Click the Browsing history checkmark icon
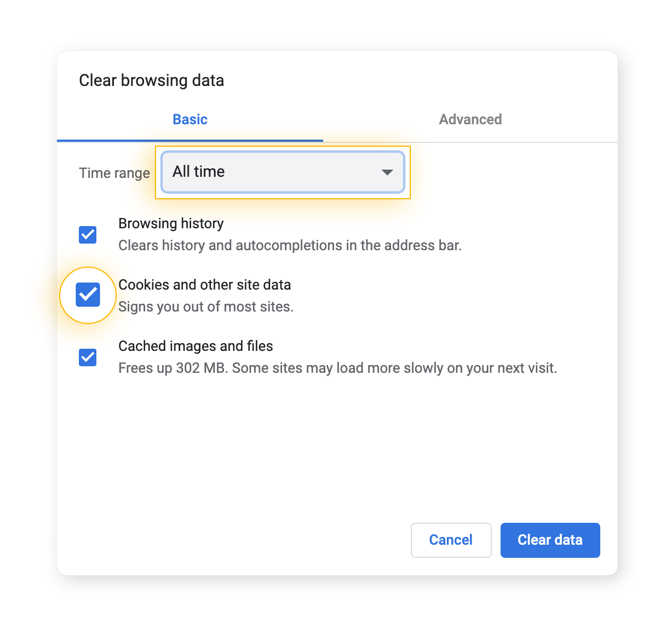 coord(87,235)
